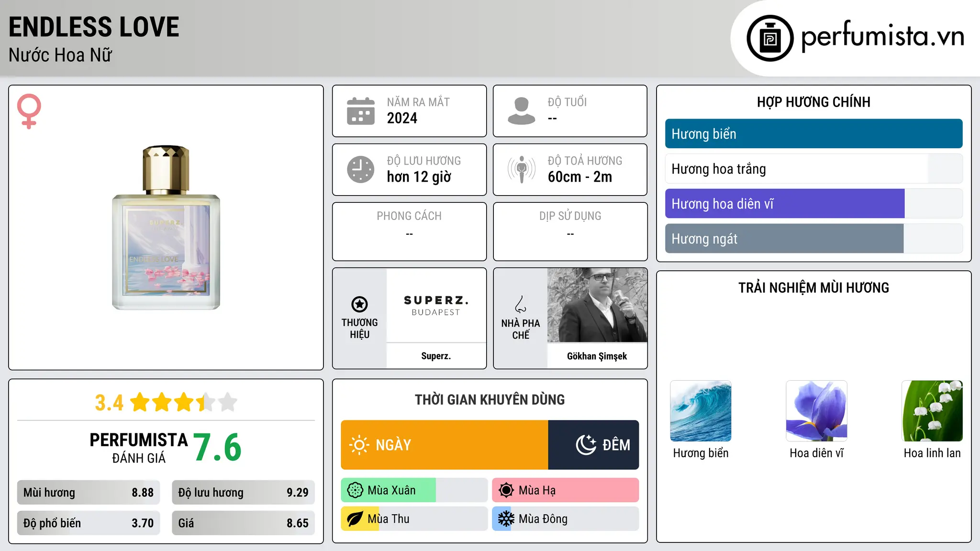The image size is (980, 551).
Task: Click the Mùa Xuân season bar
Action: coord(414,490)
